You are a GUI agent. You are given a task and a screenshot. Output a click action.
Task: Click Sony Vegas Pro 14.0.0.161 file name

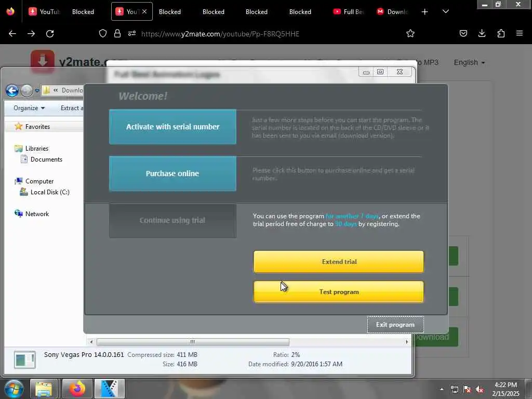[84, 354]
